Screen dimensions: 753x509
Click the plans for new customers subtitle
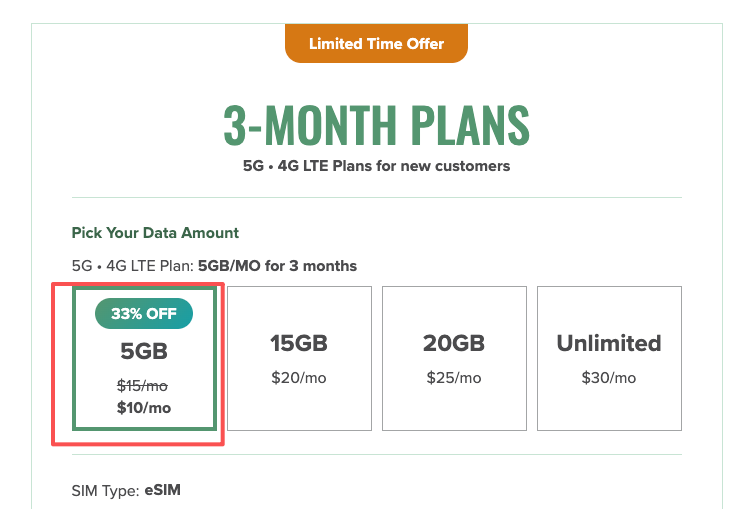(376, 166)
